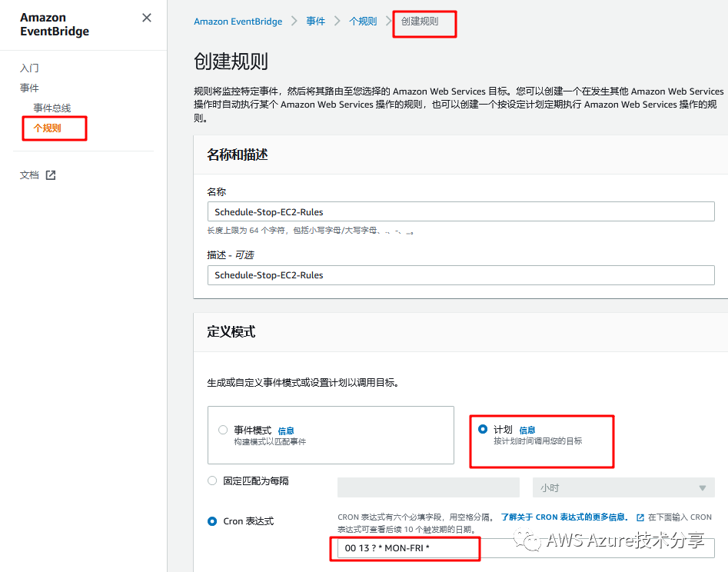Screen dimensions: 728x572
Task: Focus the 描述 input field
Action: pyautogui.click(x=460, y=275)
